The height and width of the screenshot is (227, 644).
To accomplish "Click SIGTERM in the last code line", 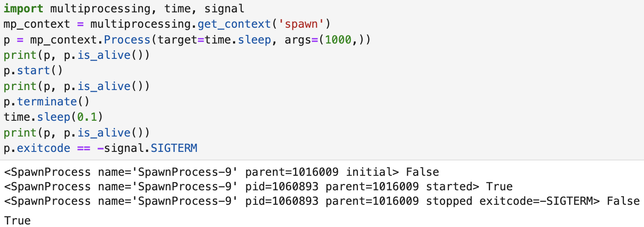I will point(174,148).
